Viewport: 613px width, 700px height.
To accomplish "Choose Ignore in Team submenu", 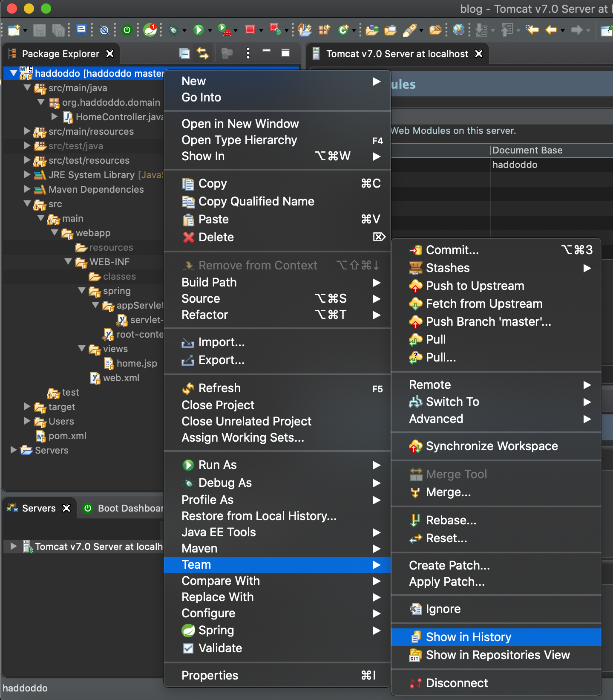I will pyautogui.click(x=496, y=609).
